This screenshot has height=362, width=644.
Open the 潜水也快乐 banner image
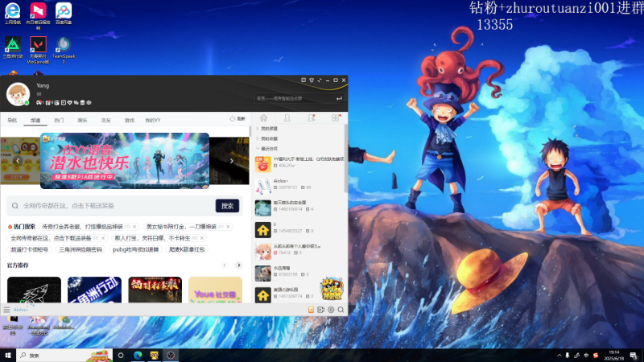(125, 160)
